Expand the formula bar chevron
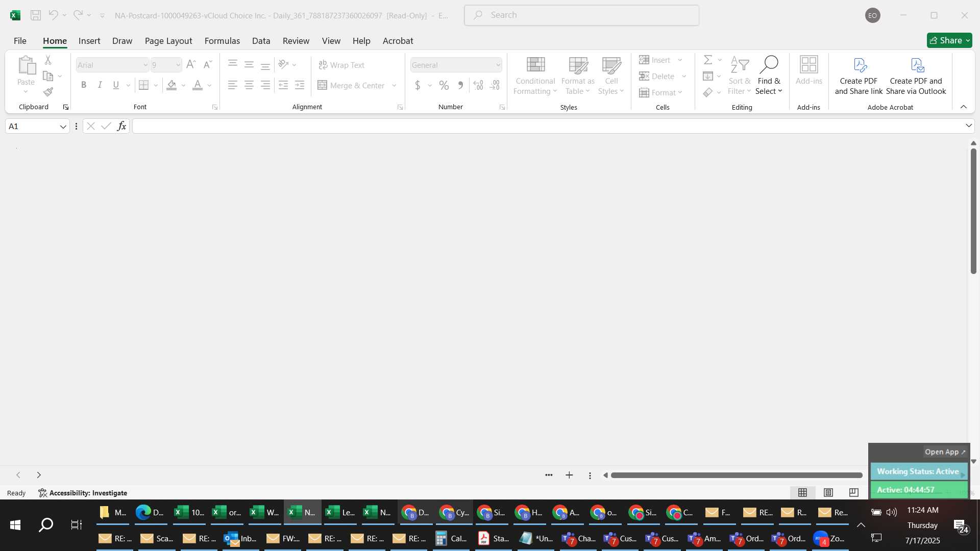This screenshot has height=551, width=980. click(x=968, y=126)
